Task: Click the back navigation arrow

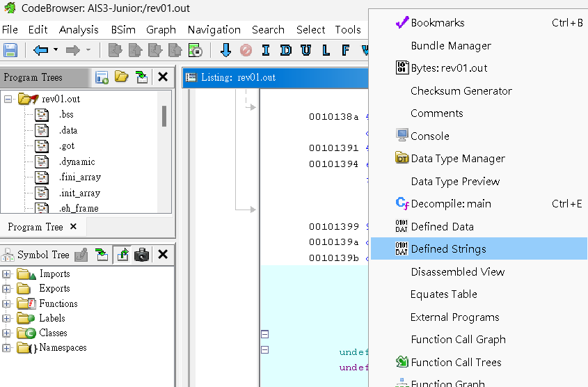Action: (40, 50)
